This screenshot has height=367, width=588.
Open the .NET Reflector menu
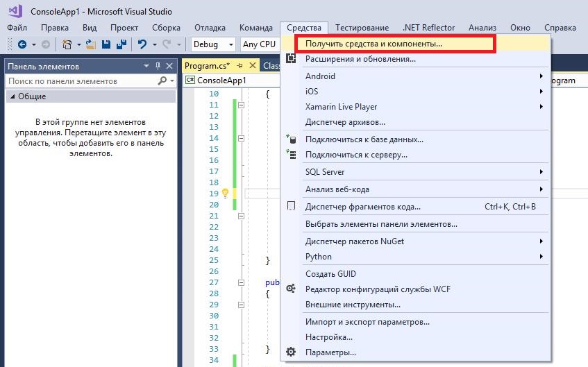pos(428,28)
